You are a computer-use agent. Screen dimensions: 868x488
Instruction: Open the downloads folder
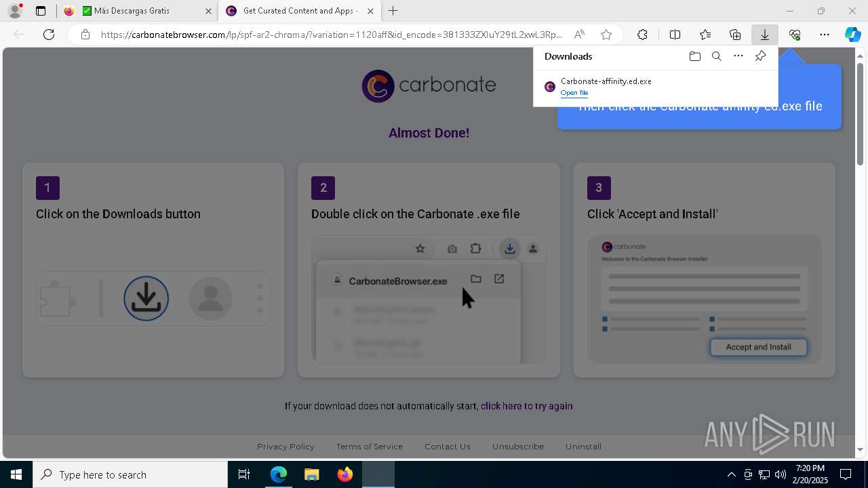(694, 56)
